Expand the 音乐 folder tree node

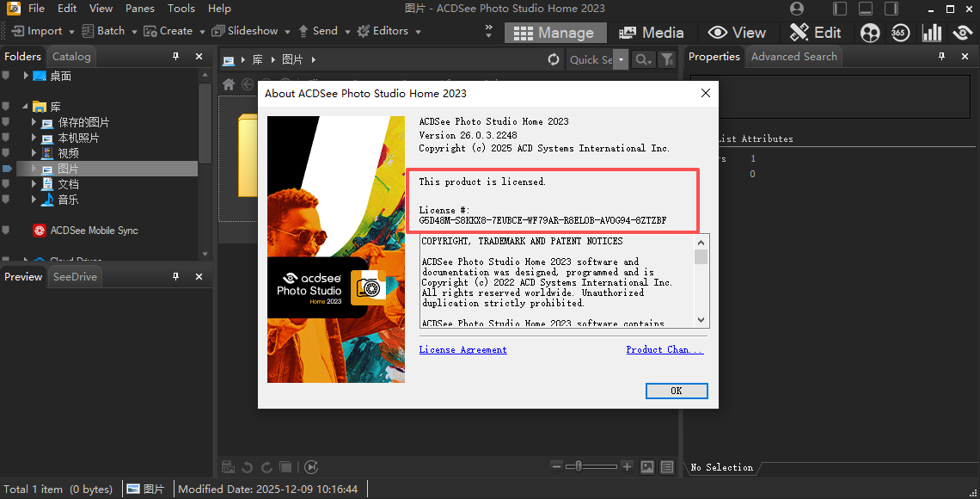[34, 200]
